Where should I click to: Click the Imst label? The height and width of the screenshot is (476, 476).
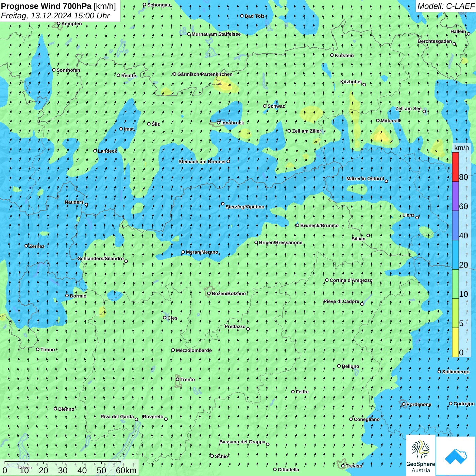click(x=129, y=129)
